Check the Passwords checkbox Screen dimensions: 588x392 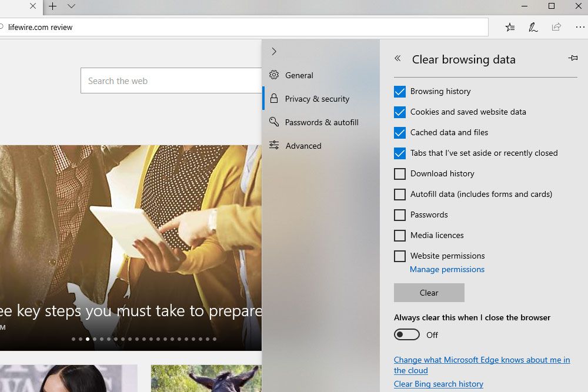coord(400,215)
